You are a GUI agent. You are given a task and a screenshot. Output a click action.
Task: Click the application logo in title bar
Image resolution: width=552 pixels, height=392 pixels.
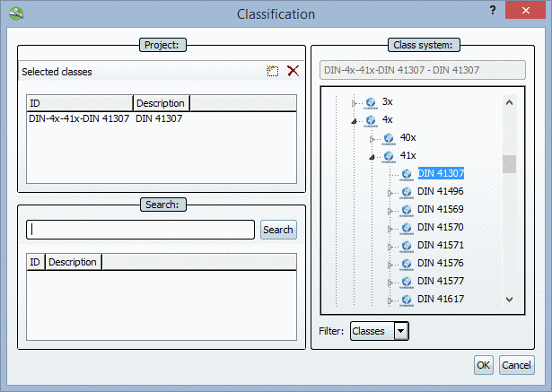pyautogui.click(x=16, y=13)
